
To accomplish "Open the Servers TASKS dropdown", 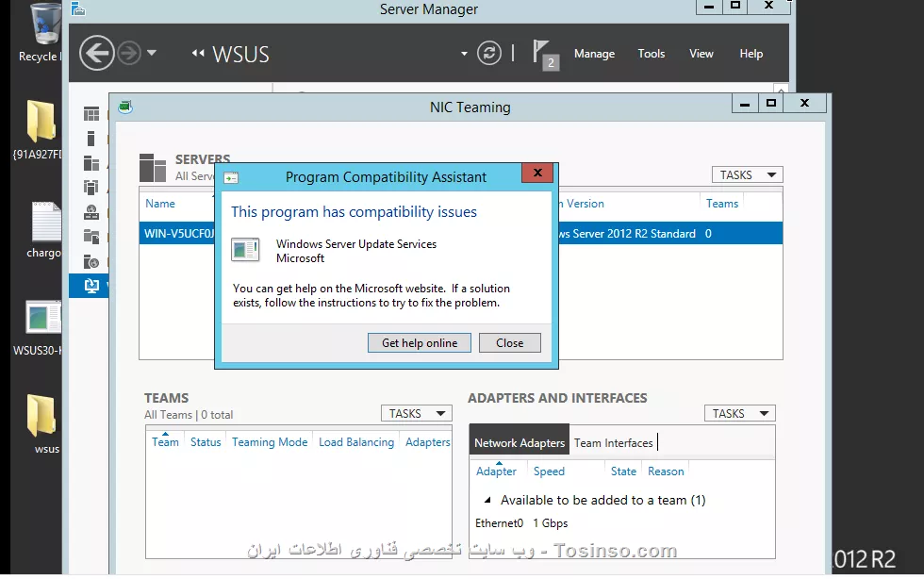I will pyautogui.click(x=747, y=175).
